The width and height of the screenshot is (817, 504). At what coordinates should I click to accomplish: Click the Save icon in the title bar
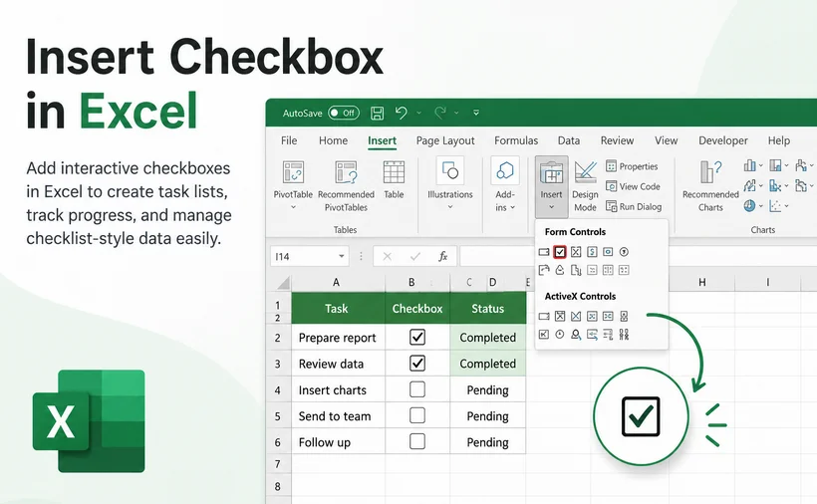point(377,113)
